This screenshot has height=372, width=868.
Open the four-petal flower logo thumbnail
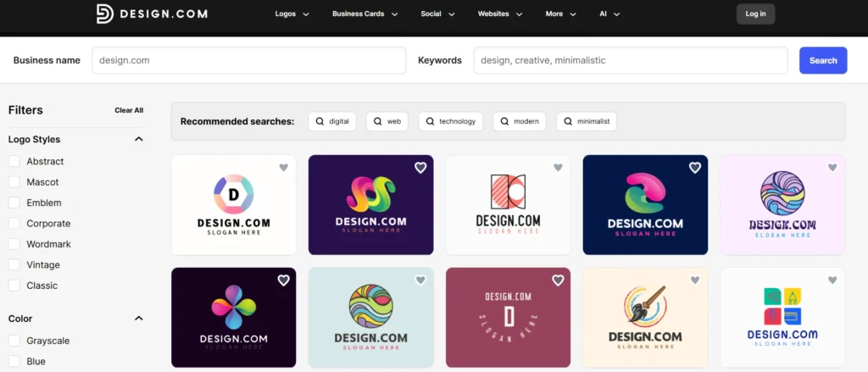234,318
